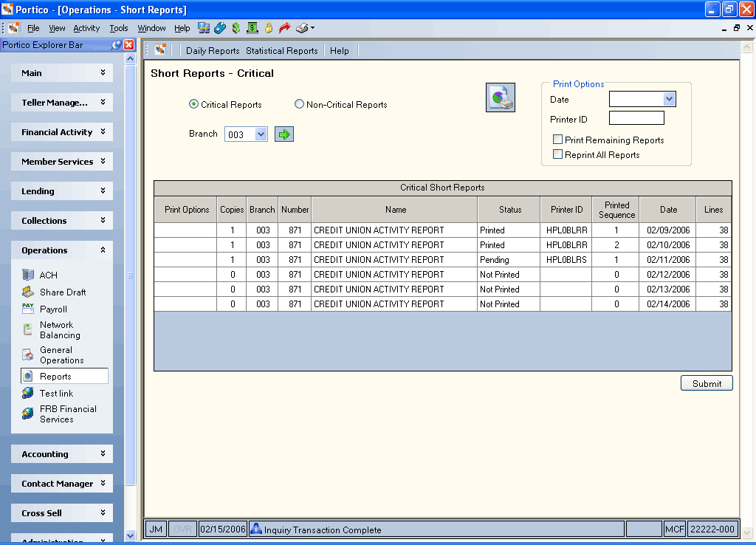
Task: Click inside the Printer ID input field
Action: point(636,118)
